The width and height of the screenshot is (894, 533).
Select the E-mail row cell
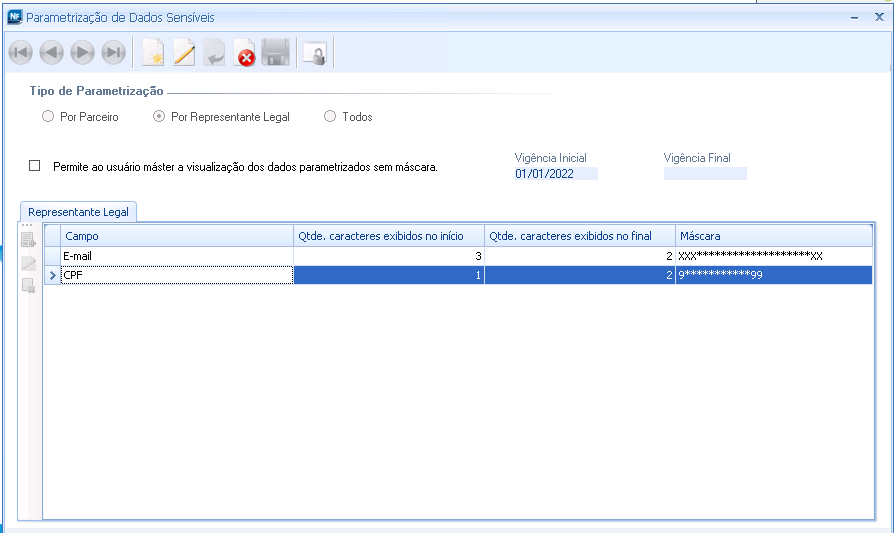177,256
